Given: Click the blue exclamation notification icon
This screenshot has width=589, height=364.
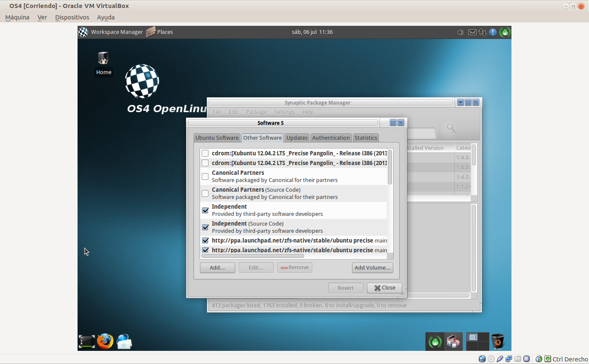Looking at the screenshot, I should (x=493, y=32).
